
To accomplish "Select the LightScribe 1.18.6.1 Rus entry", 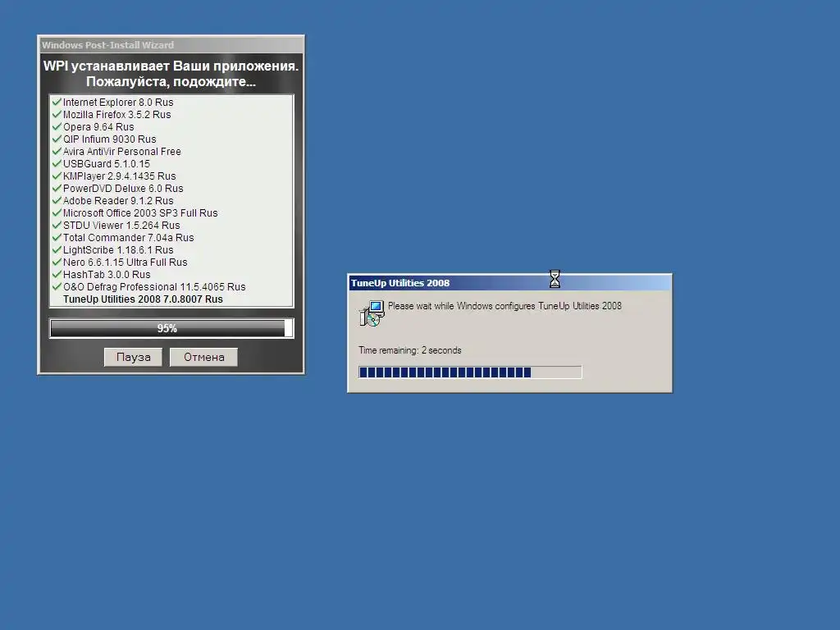I will [x=118, y=250].
